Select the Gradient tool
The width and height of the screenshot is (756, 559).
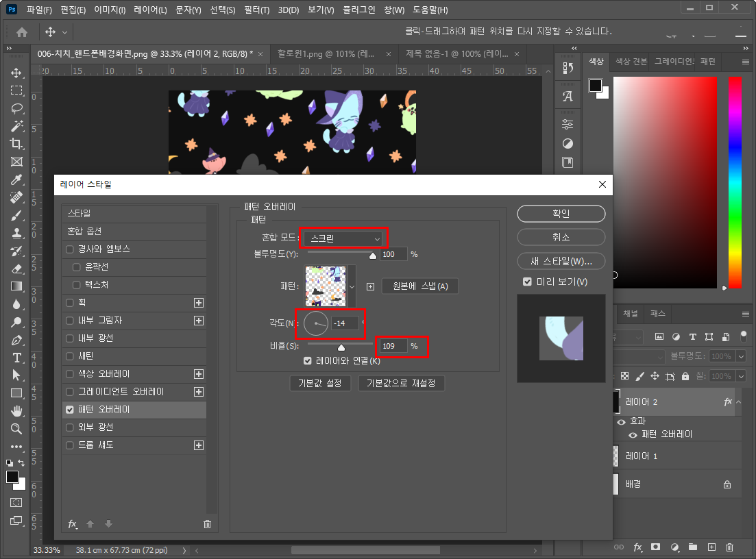click(x=16, y=287)
